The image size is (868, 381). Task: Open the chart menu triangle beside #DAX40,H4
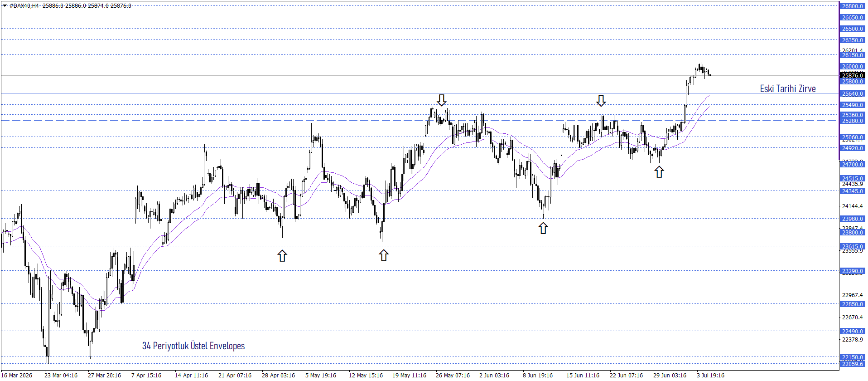[5, 6]
